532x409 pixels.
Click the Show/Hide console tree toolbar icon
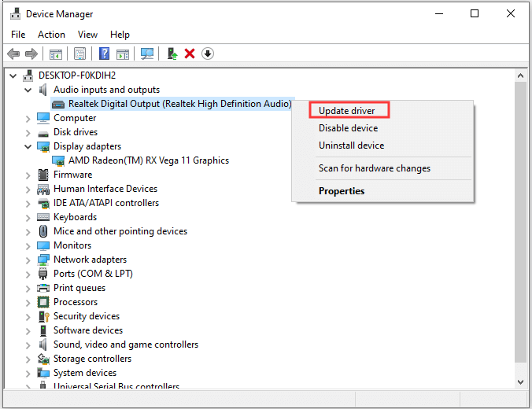coord(56,53)
